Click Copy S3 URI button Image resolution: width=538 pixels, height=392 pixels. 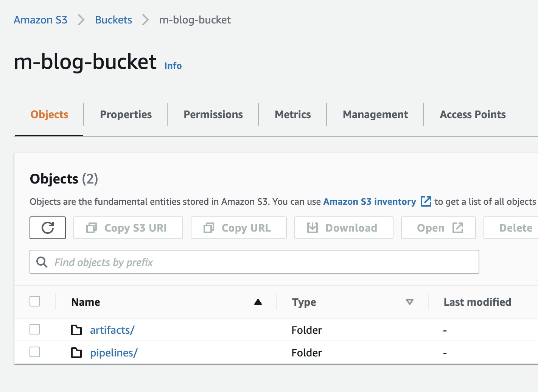tap(128, 228)
